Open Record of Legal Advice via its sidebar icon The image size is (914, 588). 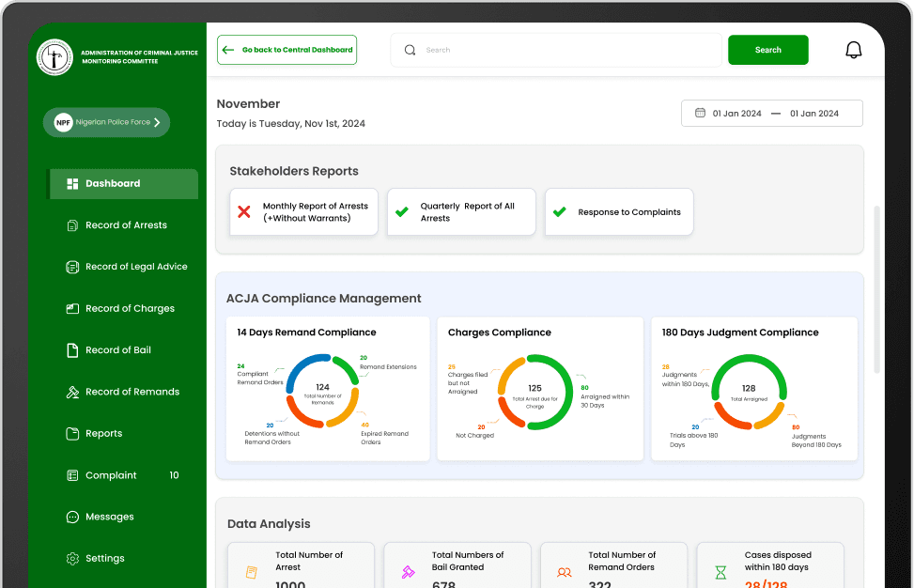point(73,267)
